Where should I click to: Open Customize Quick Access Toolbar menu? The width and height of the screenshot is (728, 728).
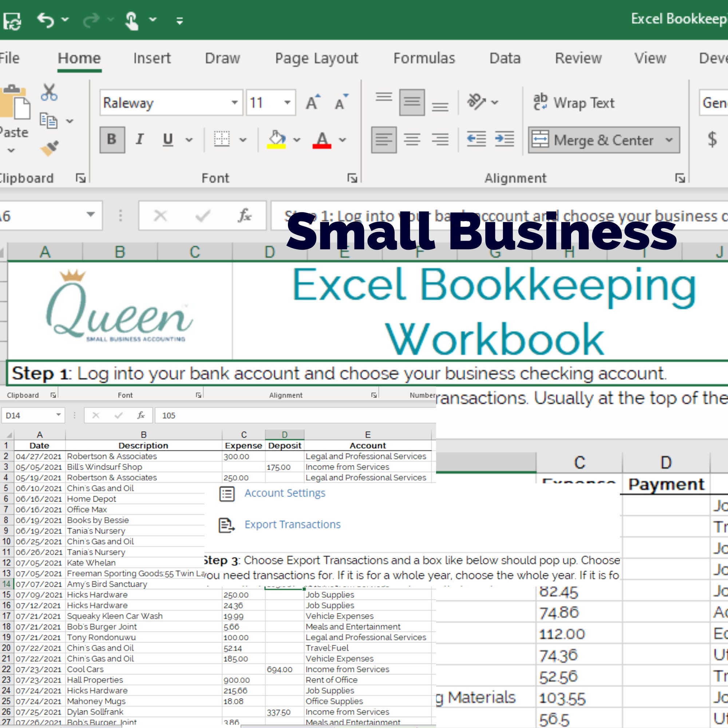180,21
